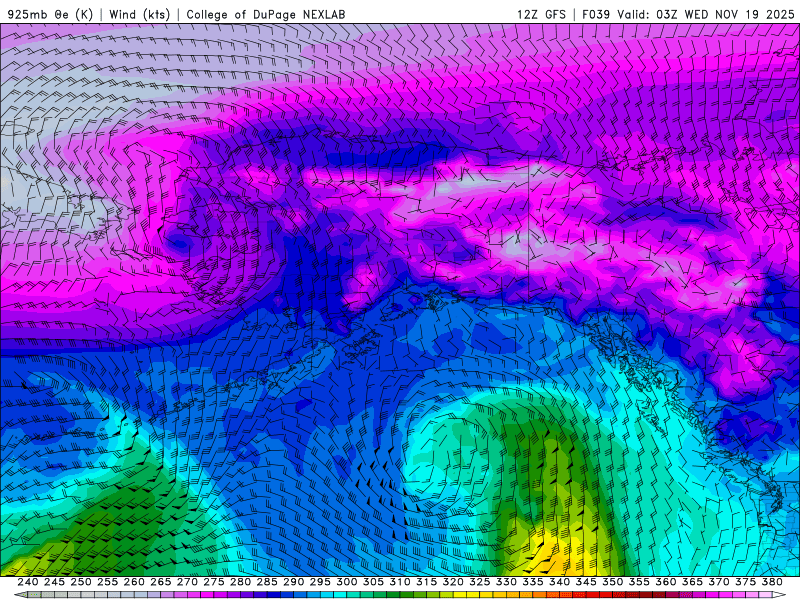Click the 245 value on the color scale
The width and height of the screenshot is (800, 600).
[54, 582]
